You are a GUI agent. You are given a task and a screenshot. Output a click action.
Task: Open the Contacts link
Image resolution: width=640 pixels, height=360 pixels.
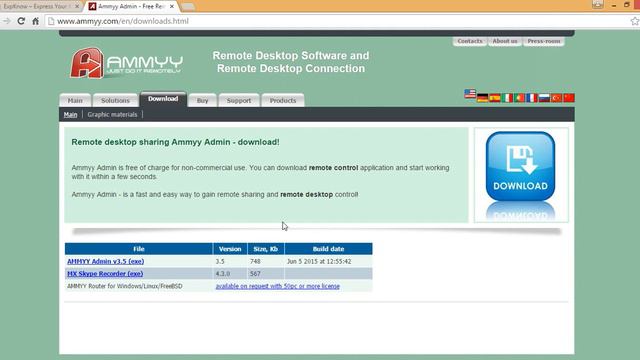tap(470, 41)
